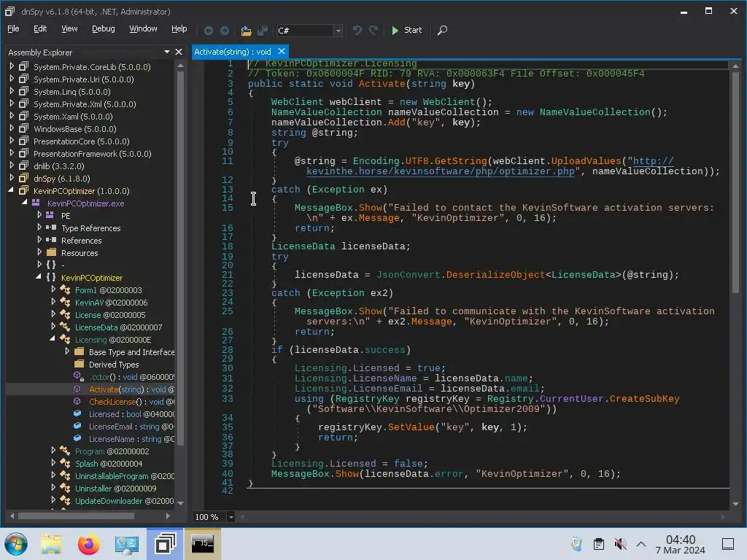Screen dimensions: 747x560
Task: Open the View menu
Action: coord(69,28)
